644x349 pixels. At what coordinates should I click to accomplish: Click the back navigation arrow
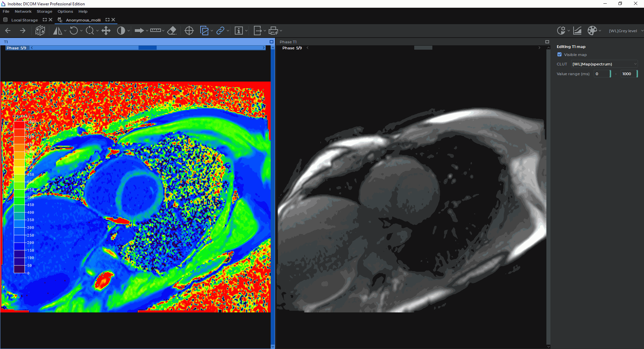click(x=8, y=31)
